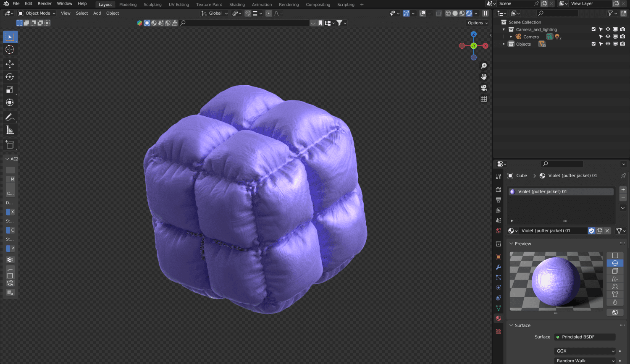Screen dimensions: 630x364
Task: Toggle Objects collection selectability arrow
Action: coord(601,44)
